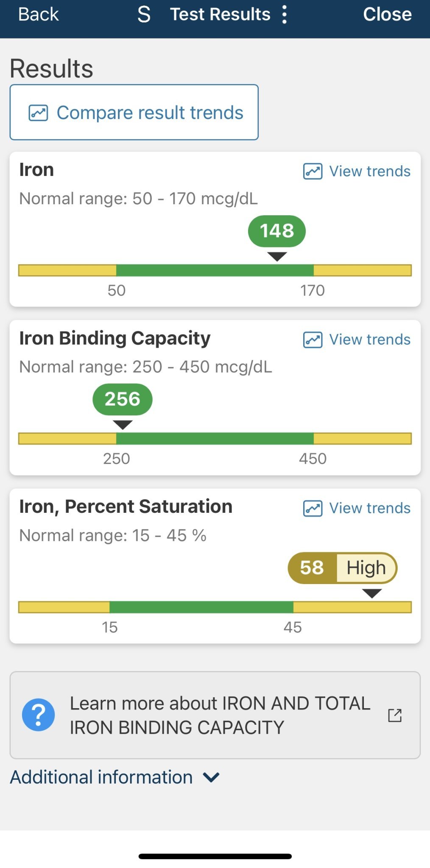Tap the trends icon for Iron Binding Capacity
The height and width of the screenshot is (868, 430).
coord(313,340)
